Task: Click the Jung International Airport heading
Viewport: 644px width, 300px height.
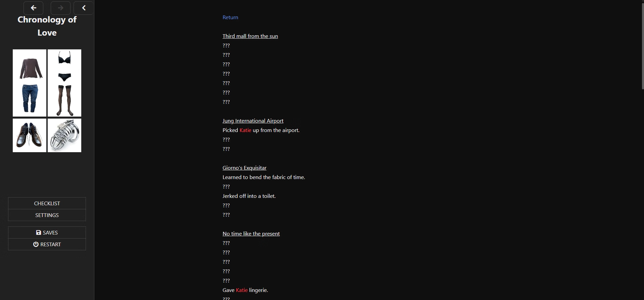Action: point(253,121)
